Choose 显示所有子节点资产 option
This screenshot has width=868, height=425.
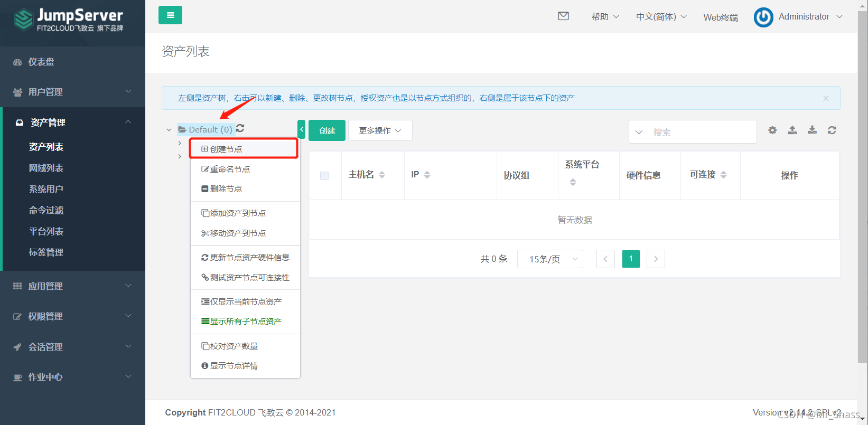[x=245, y=321]
